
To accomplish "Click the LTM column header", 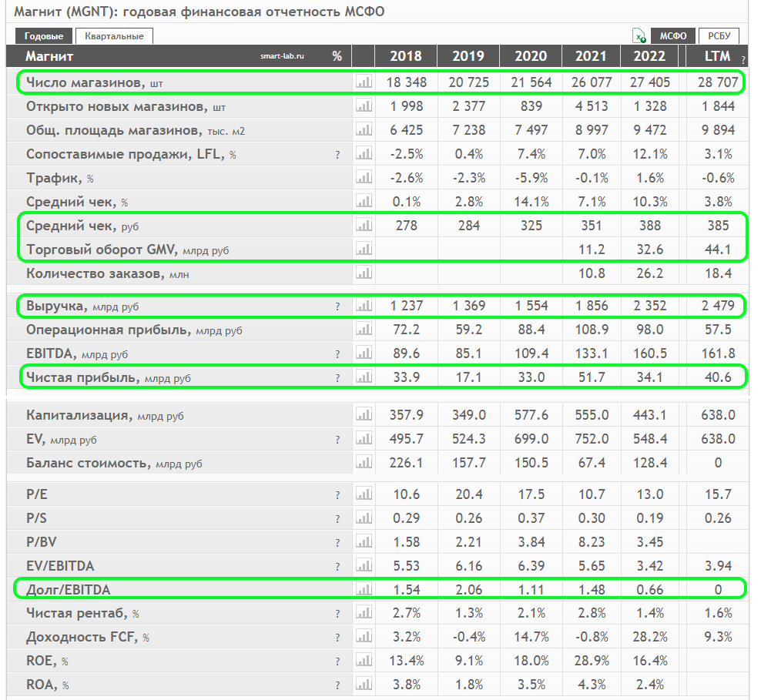I will coord(717,56).
